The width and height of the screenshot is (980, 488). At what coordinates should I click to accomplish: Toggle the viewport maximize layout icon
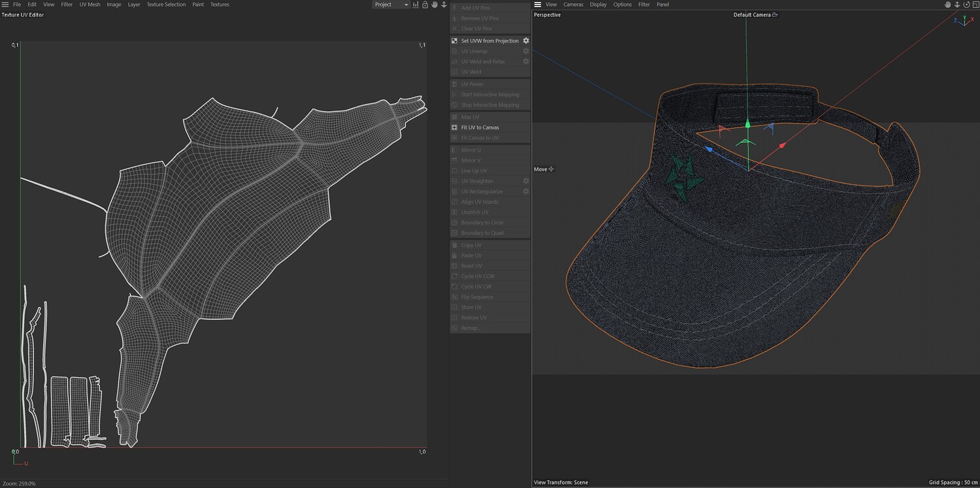[x=975, y=5]
